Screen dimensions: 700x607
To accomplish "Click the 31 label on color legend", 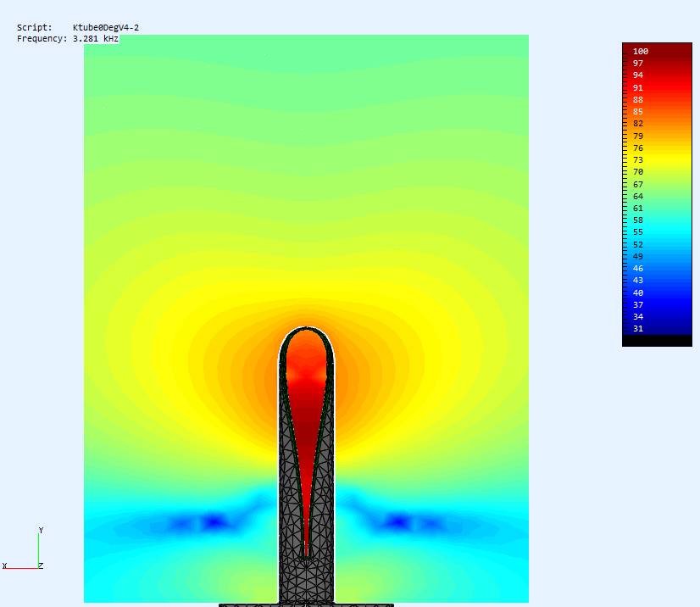I will pyautogui.click(x=638, y=329).
